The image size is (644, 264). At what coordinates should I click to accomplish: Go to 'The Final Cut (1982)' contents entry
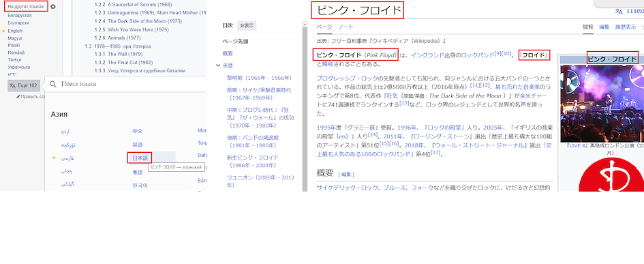(130, 63)
